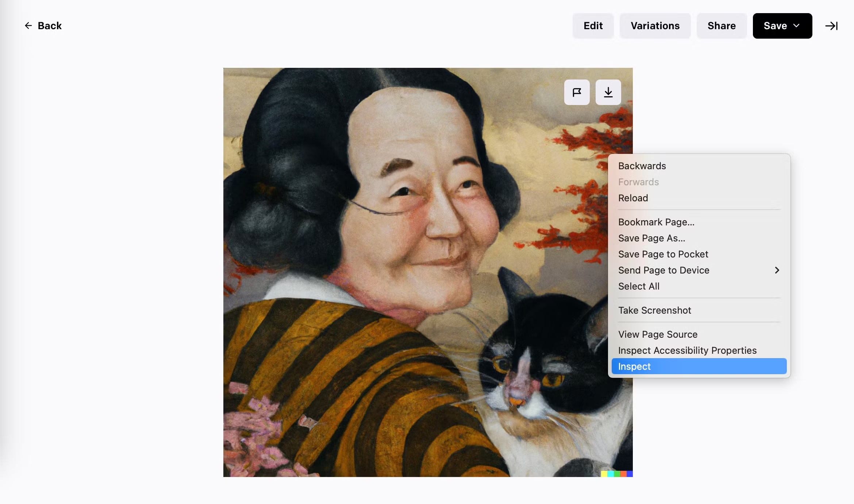Click the color-bar watermark on image corner
This screenshot has height=504, width=854.
pyautogui.click(x=616, y=474)
